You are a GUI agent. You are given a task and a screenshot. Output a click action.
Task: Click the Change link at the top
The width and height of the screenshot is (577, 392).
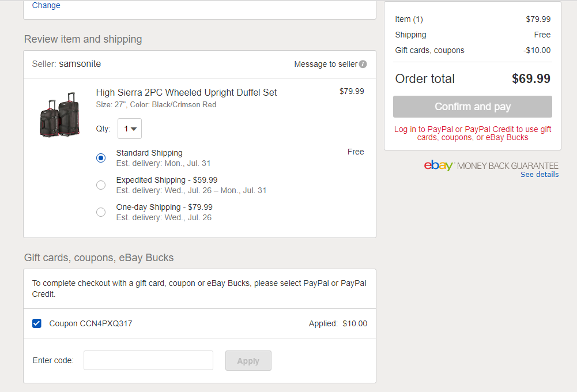click(x=46, y=5)
